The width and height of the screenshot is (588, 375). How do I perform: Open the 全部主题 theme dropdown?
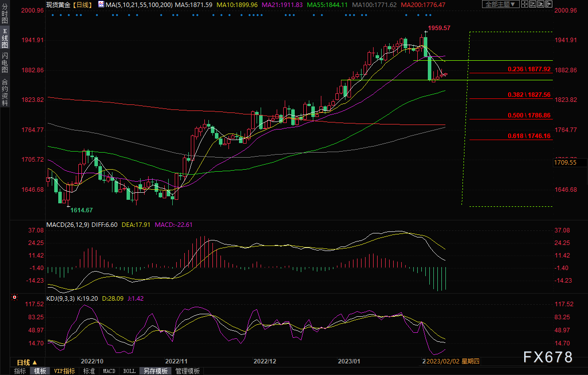[500, 5]
